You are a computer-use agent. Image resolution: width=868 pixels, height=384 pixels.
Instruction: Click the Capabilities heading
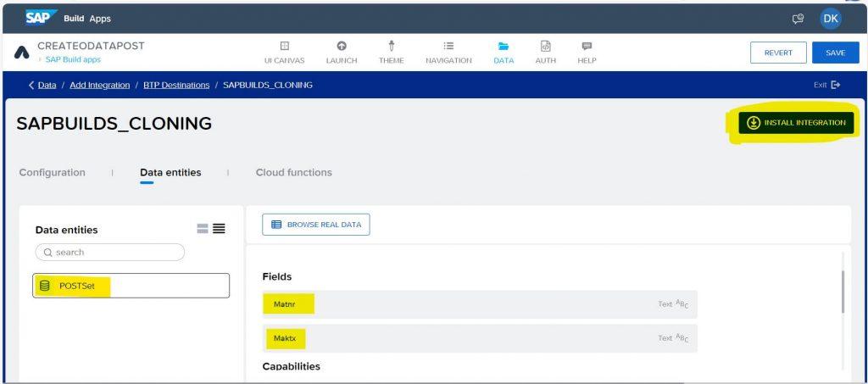click(292, 366)
